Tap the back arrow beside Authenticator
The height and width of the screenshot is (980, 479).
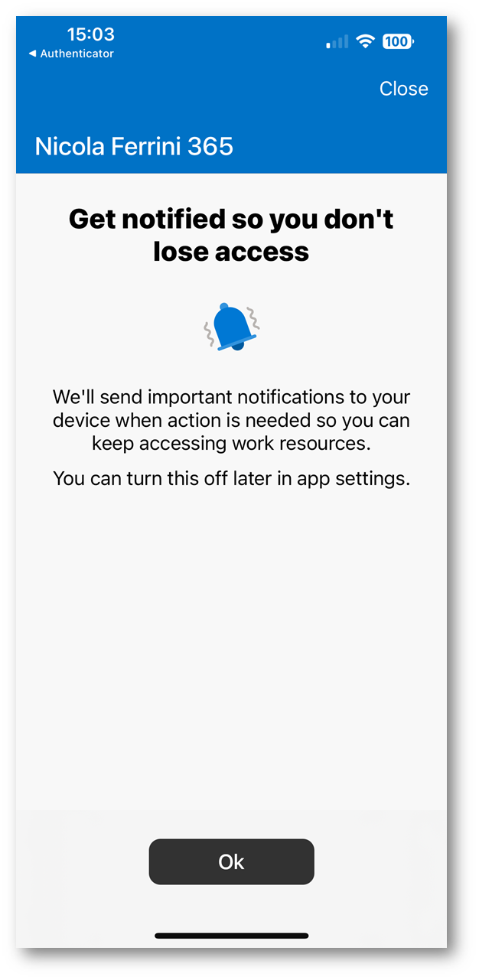coord(32,54)
